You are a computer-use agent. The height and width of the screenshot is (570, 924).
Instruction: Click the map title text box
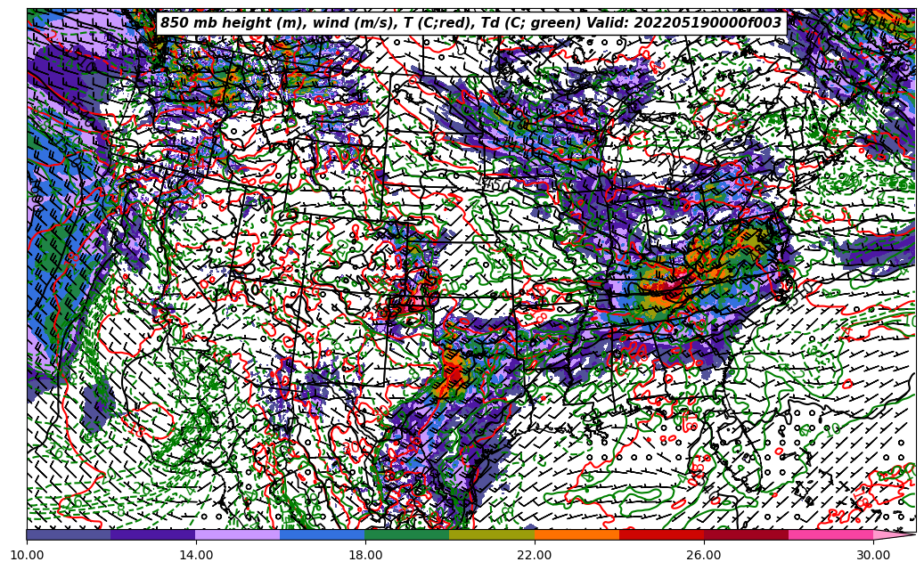pos(471,23)
